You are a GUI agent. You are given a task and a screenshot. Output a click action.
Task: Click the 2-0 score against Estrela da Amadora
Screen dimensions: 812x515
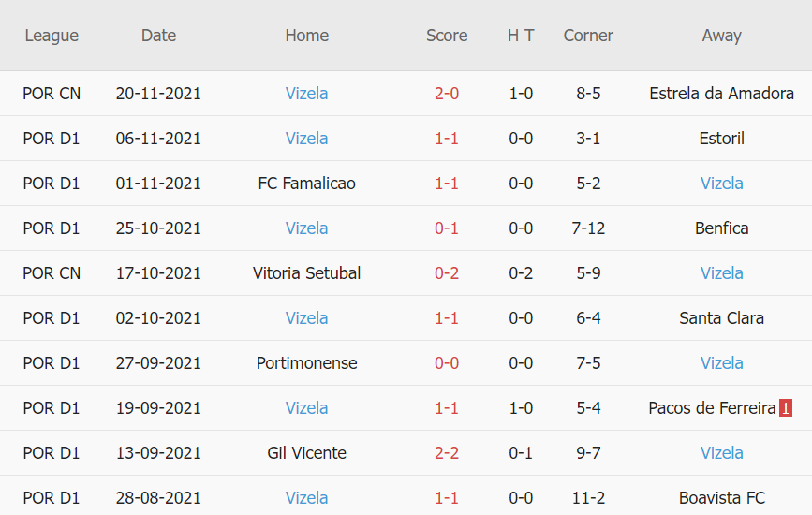tap(447, 94)
